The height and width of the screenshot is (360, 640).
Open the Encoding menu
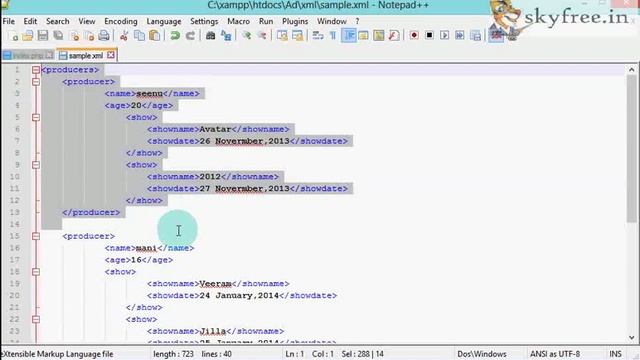(121, 21)
